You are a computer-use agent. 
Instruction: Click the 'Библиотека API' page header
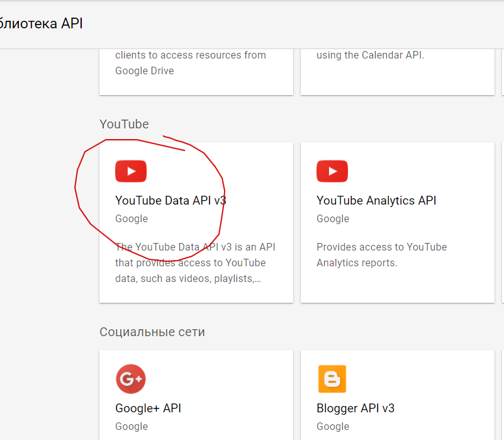pyautogui.click(x=42, y=24)
